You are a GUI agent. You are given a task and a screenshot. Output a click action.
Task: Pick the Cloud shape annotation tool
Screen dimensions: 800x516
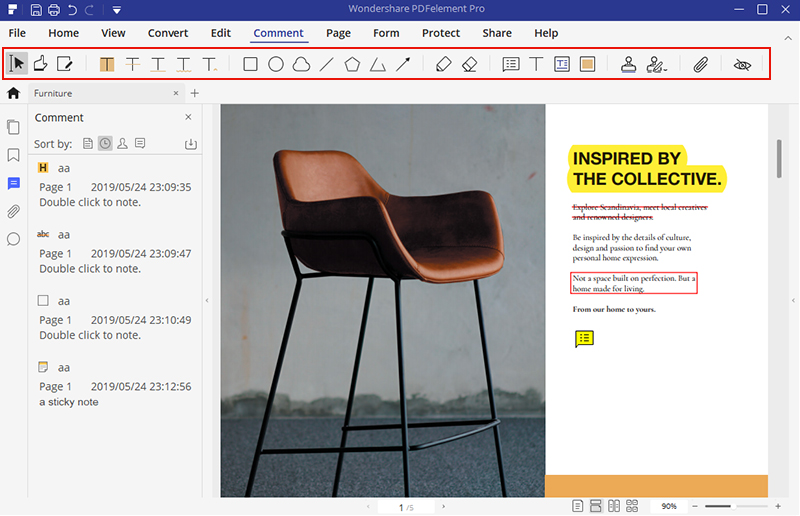[x=300, y=64]
